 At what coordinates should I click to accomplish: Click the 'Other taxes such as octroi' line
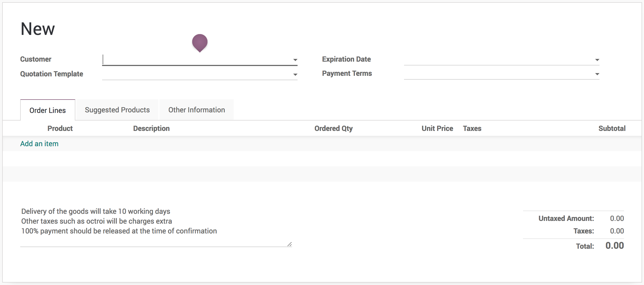pyautogui.click(x=97, y=221)
